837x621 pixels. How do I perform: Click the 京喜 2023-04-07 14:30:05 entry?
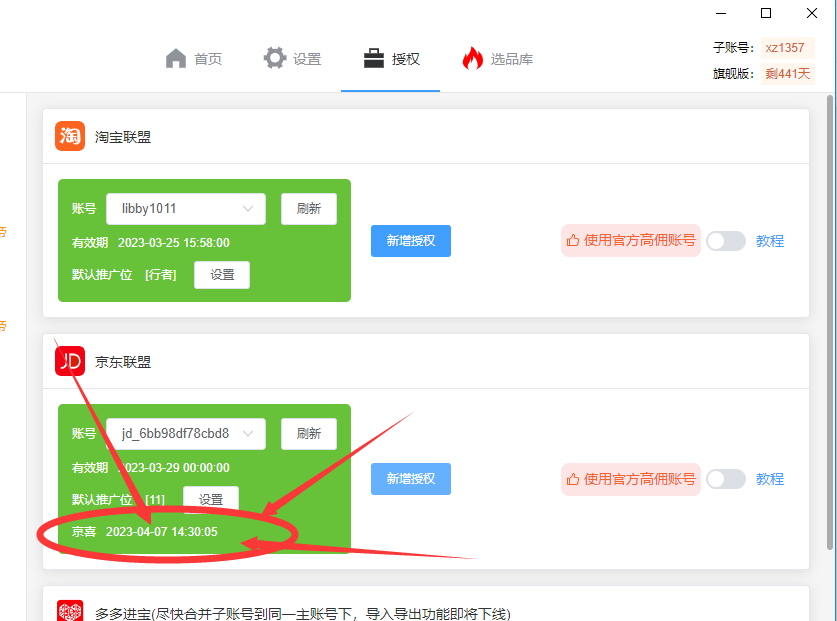coord(145,531)
